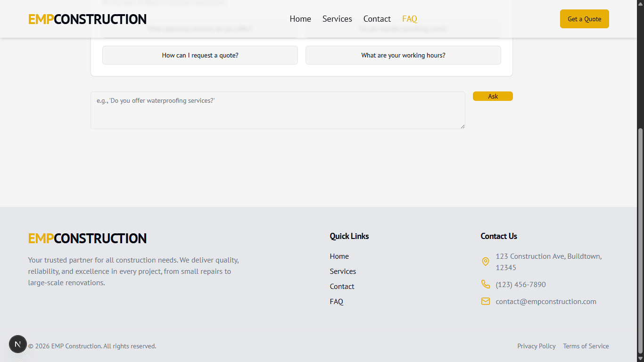
Task: Focus the question textarea input field
Action: pyautogui.click(x=278, y=110)
